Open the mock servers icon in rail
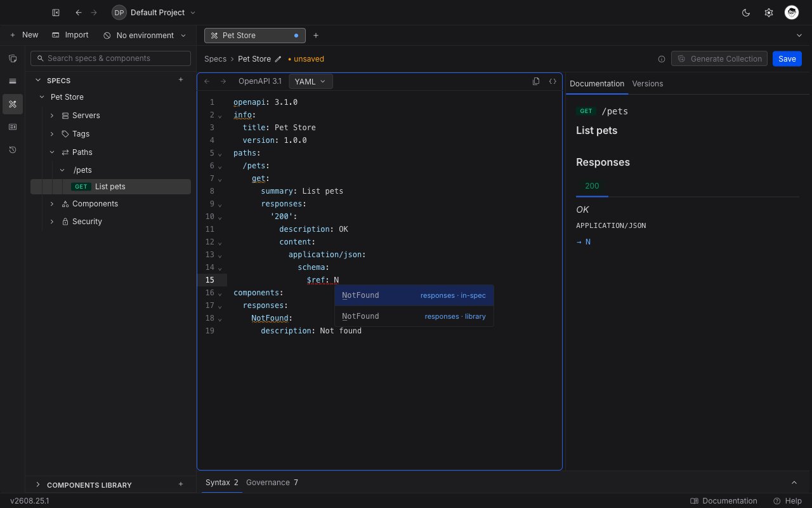This screenshot has height=508, width=812. pos(13,127)
